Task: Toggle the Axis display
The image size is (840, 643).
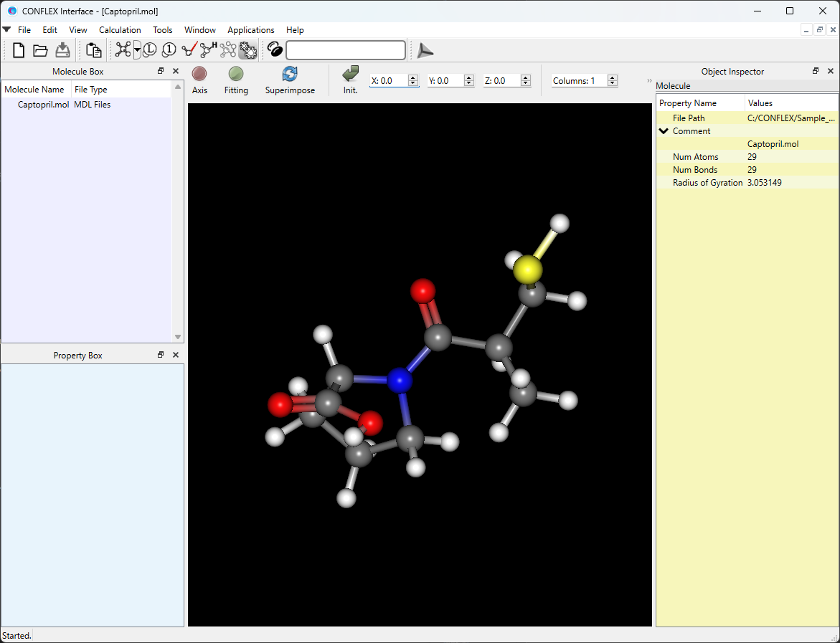Action: tap(199, 79)
